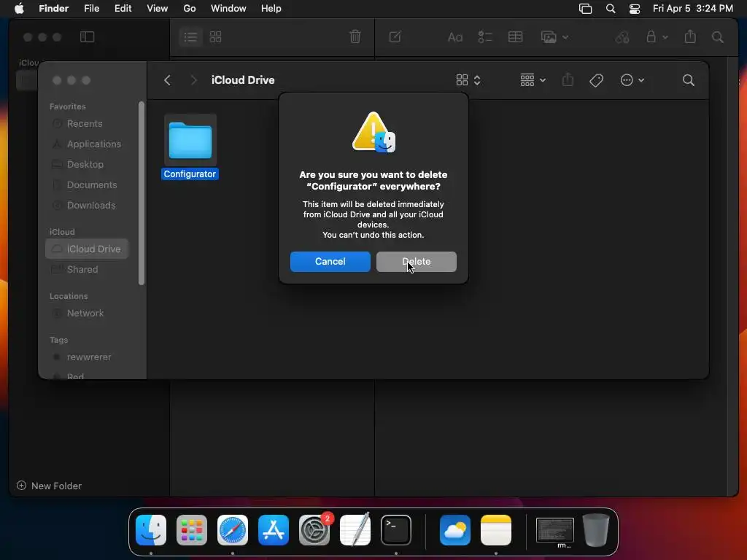Click the Notes share icon
Image resolution: width=747 pixels, height=560 pixels.
690,36
